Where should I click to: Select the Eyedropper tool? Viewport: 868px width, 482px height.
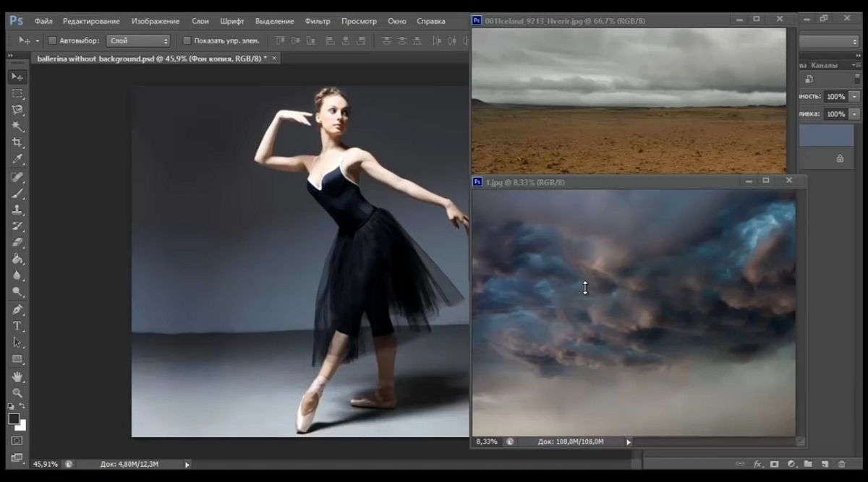click(x=17, y=159)
